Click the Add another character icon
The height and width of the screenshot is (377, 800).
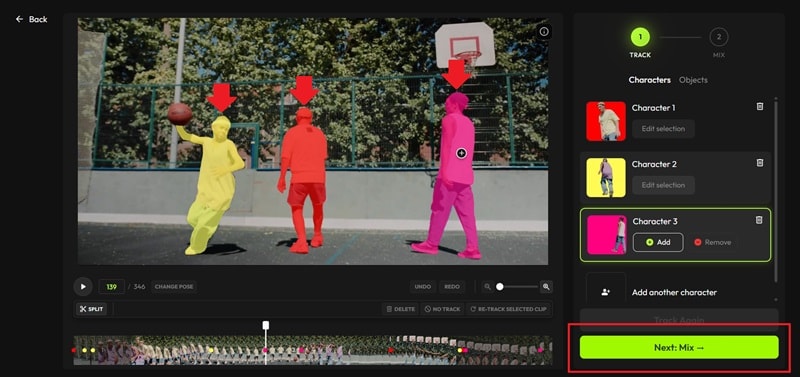[x=606, y=292]
